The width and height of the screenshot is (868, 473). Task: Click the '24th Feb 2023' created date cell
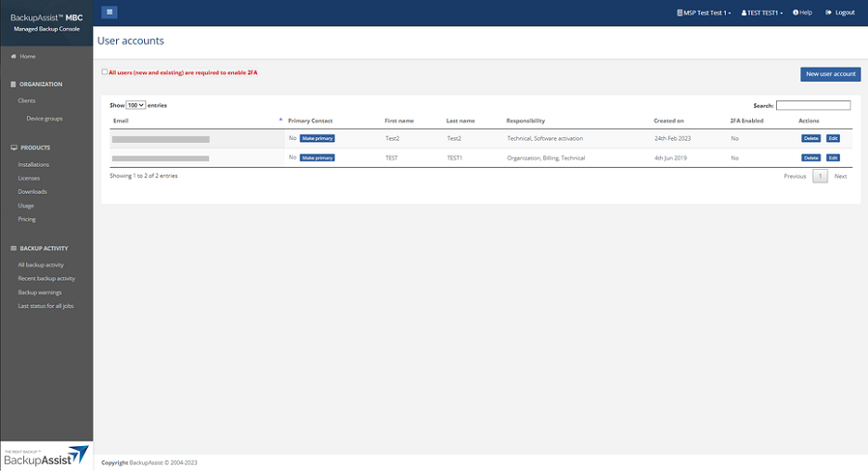click(x=673, y=138)
